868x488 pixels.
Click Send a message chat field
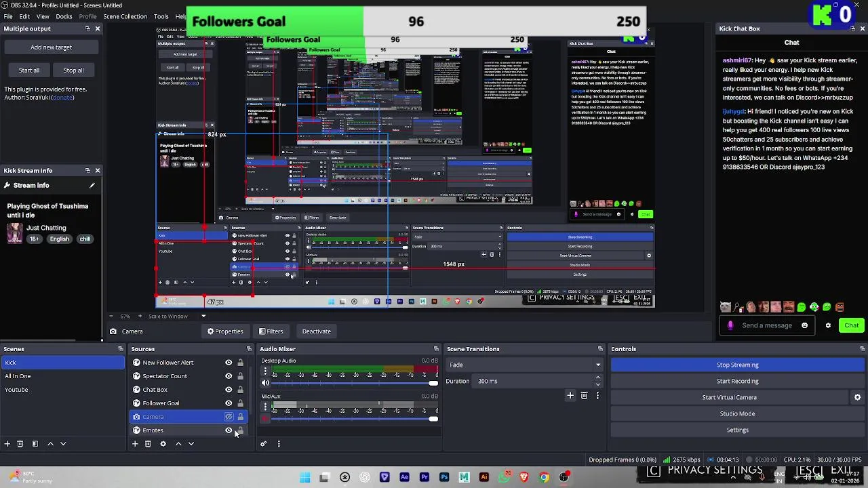[x=767, y=325]
